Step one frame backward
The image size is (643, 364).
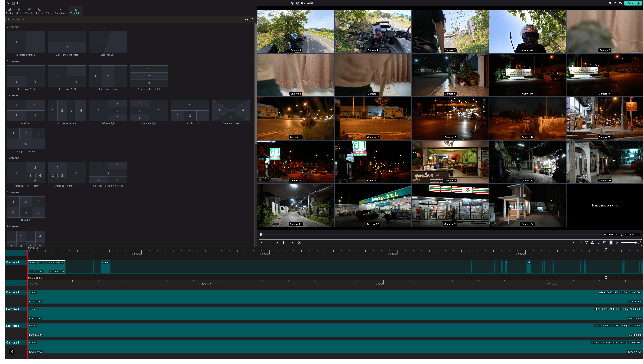269,243
